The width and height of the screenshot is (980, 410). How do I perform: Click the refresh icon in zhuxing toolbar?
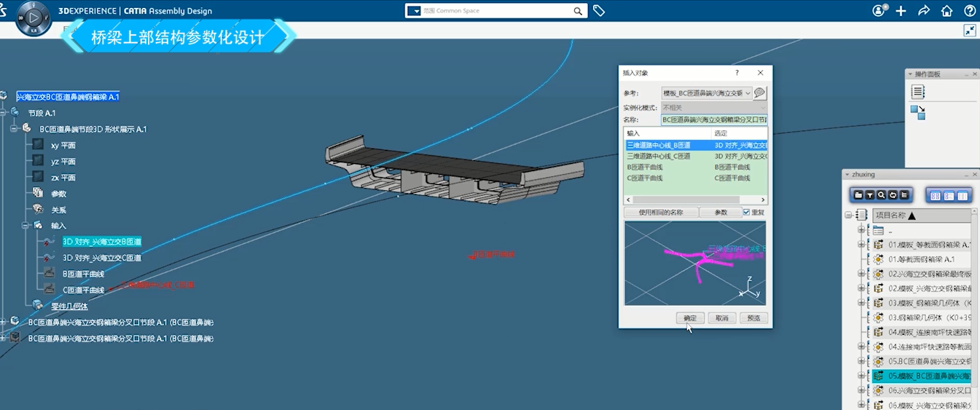(893, 195)
